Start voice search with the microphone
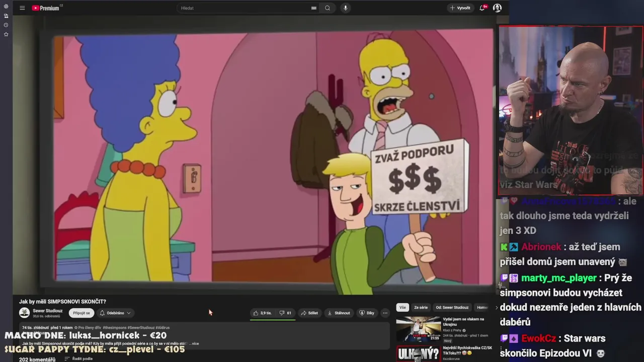This screenshot has width=644, height=362. click(x=345, y=8)
